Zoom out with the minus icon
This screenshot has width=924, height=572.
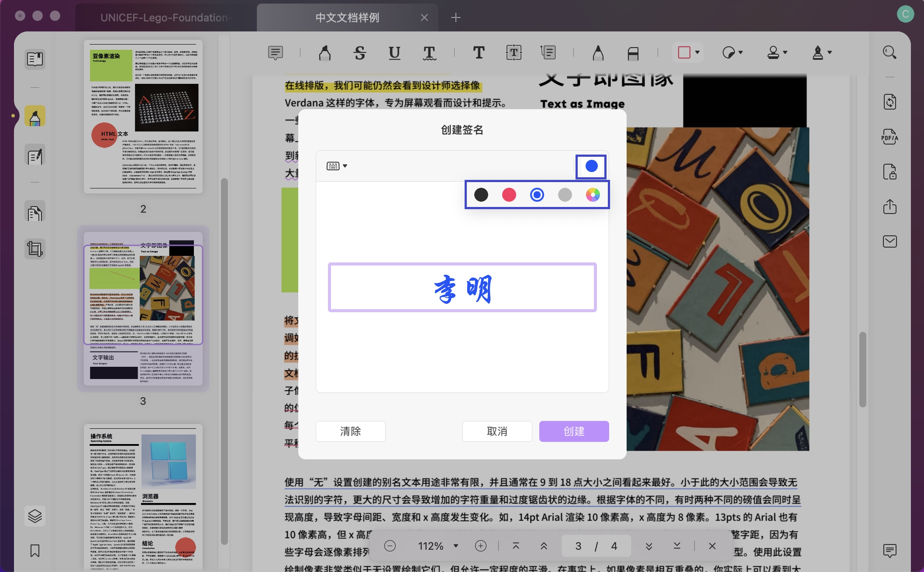(x=390, y=546)
